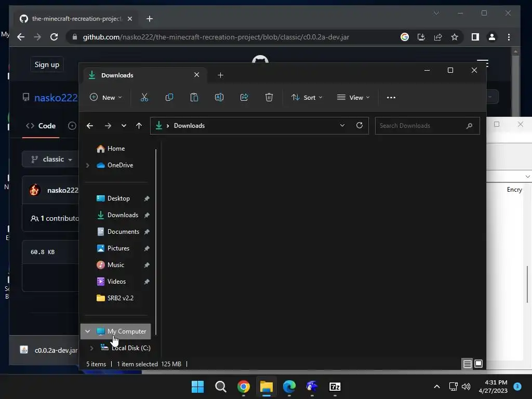Switch to the Code tab on GitHub
The width and height of the screenshot is (532, 399).
tap(41, 126)
